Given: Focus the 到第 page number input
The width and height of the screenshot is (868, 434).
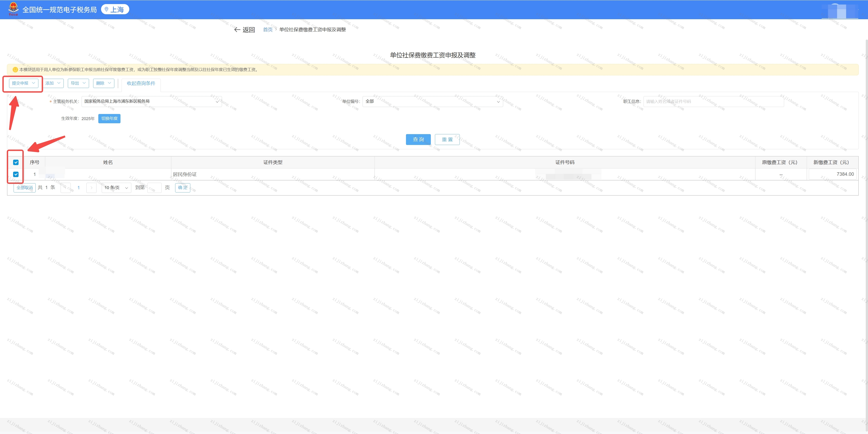Looking at the screenshot, I should point(154,188).
